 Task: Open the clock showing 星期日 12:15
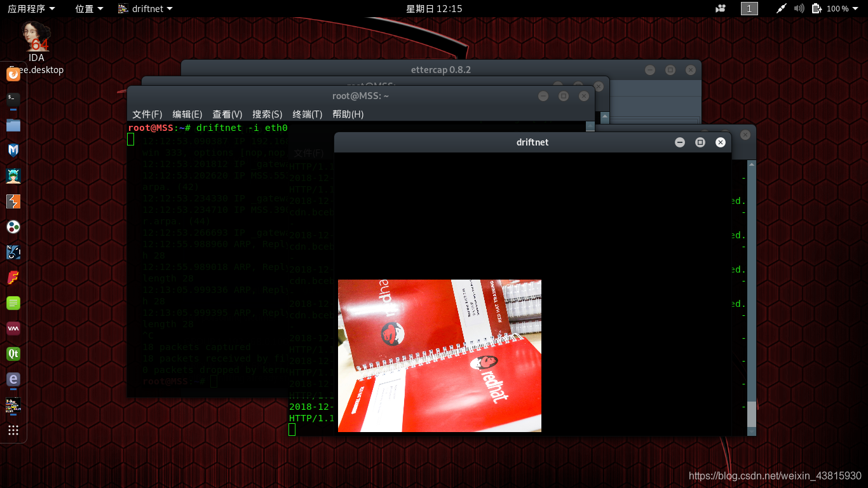[x=434, y=8]
